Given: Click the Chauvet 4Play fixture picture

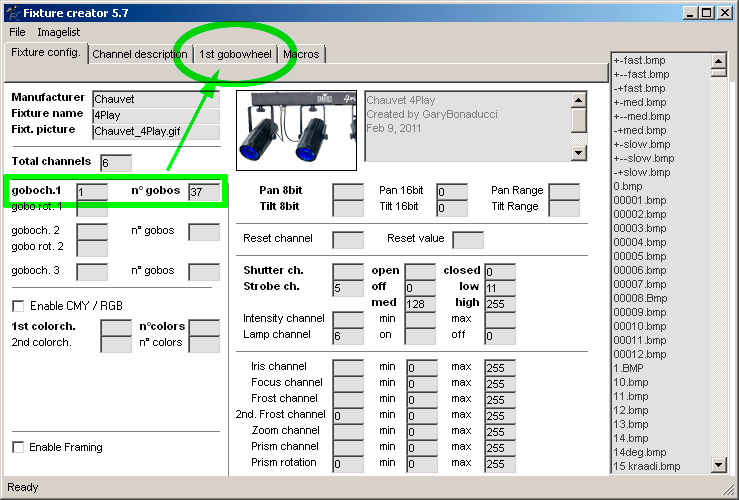Looking at the screenshot, I should pyautogui.click(x=296, y=131).
